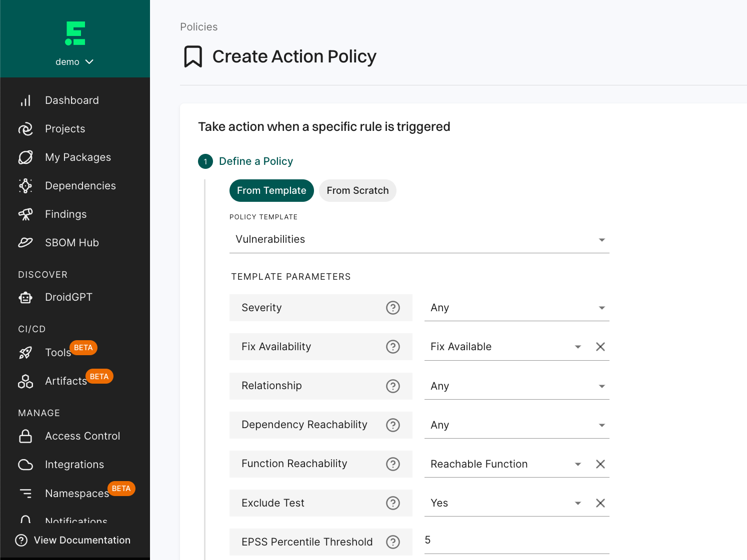Open the Integrations page

(x=75, y=465)
